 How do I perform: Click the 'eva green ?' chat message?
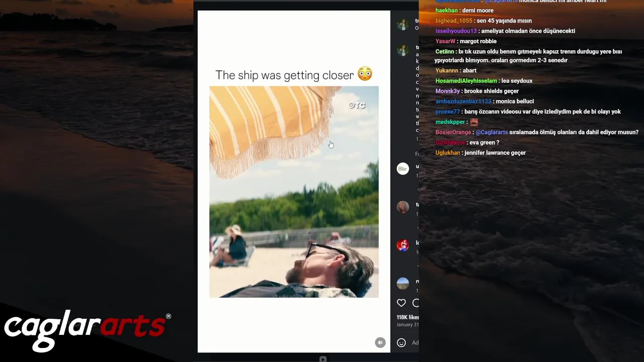click(x=484, y=143)
